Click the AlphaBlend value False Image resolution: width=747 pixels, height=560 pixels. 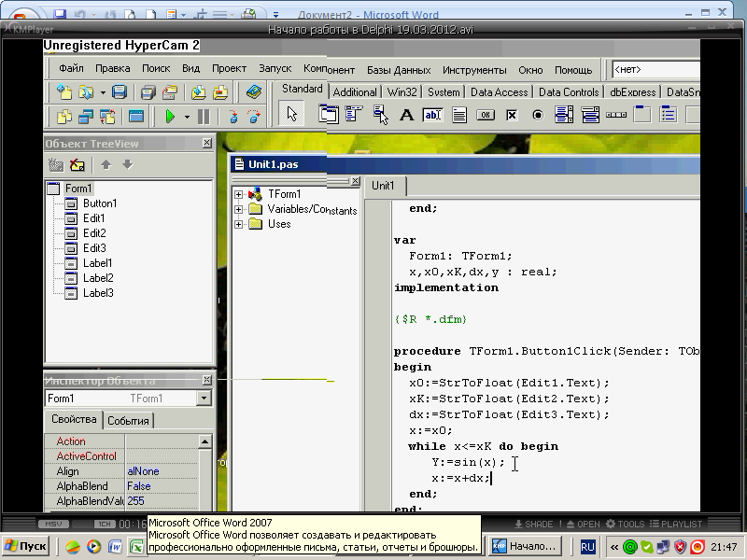tap(162, 486)
